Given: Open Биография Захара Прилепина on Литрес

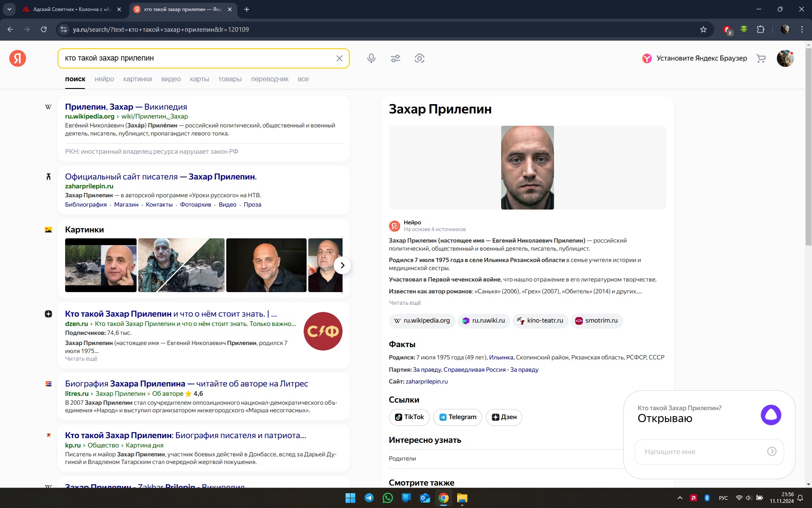Looking at the screenshot, I should (187, 384).
